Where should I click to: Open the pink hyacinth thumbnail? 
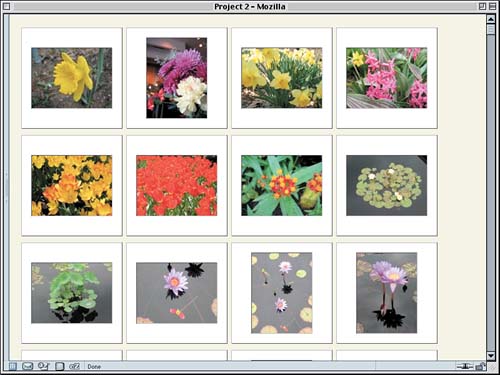(387, 78)
